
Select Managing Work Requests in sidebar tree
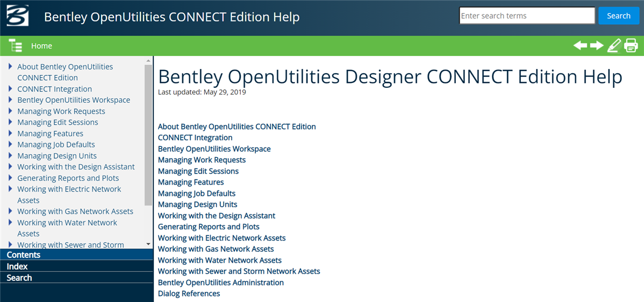coord(61,111)
